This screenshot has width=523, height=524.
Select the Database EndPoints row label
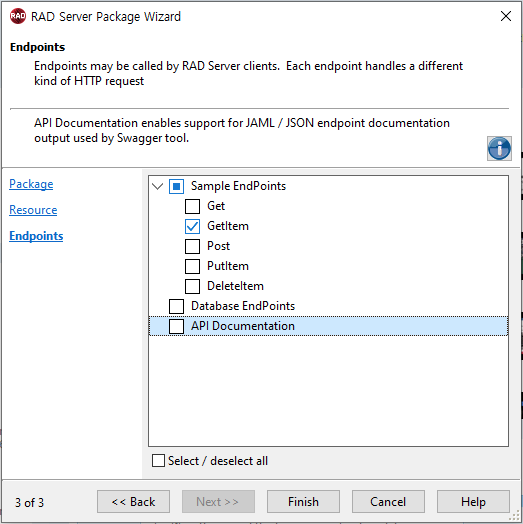click(x=243, y=306)
